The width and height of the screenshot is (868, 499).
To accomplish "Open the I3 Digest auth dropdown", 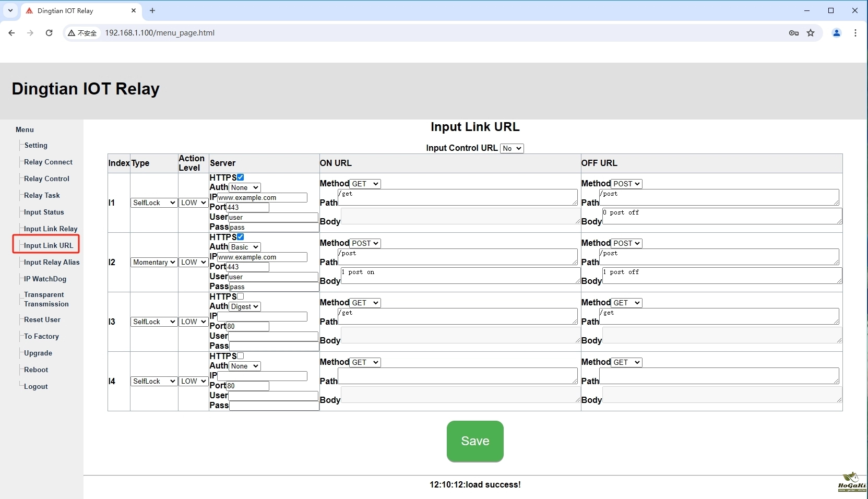I will click(x=245, y=306).
